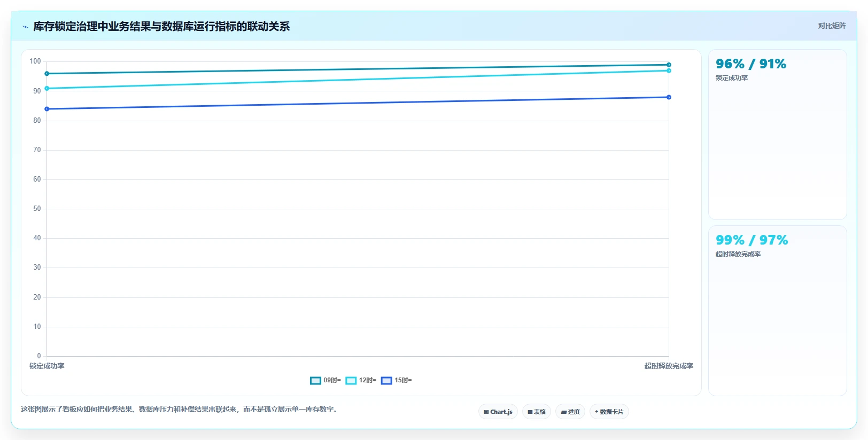Click the 09时= legend label
This screenshot has width=868, height=440.
tap(332, 380)
